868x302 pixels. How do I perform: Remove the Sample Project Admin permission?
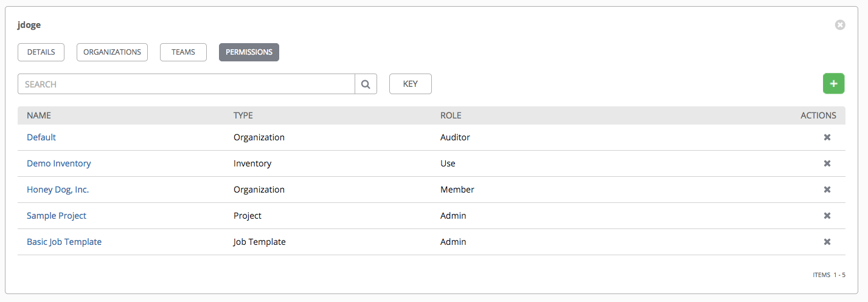[x=827, y=216]
